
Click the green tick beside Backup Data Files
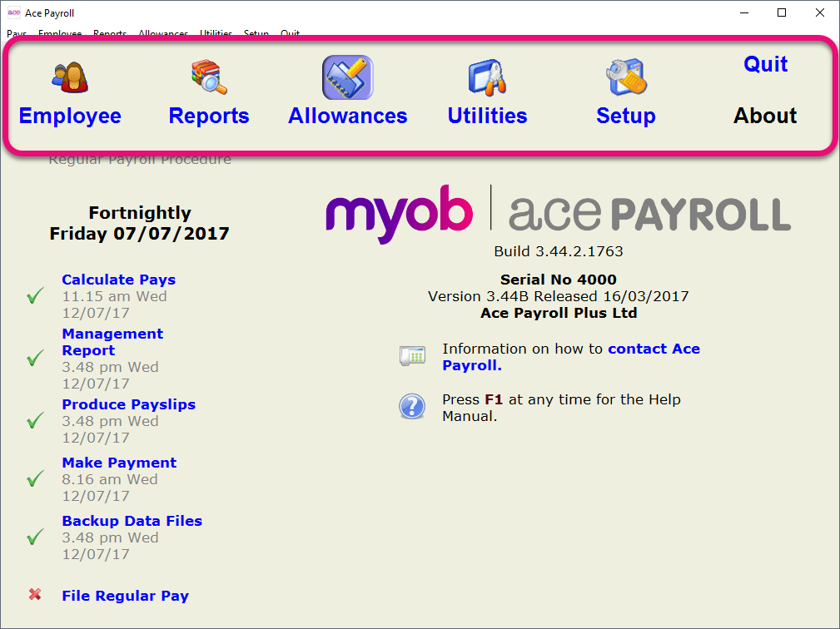coord(35,537)
